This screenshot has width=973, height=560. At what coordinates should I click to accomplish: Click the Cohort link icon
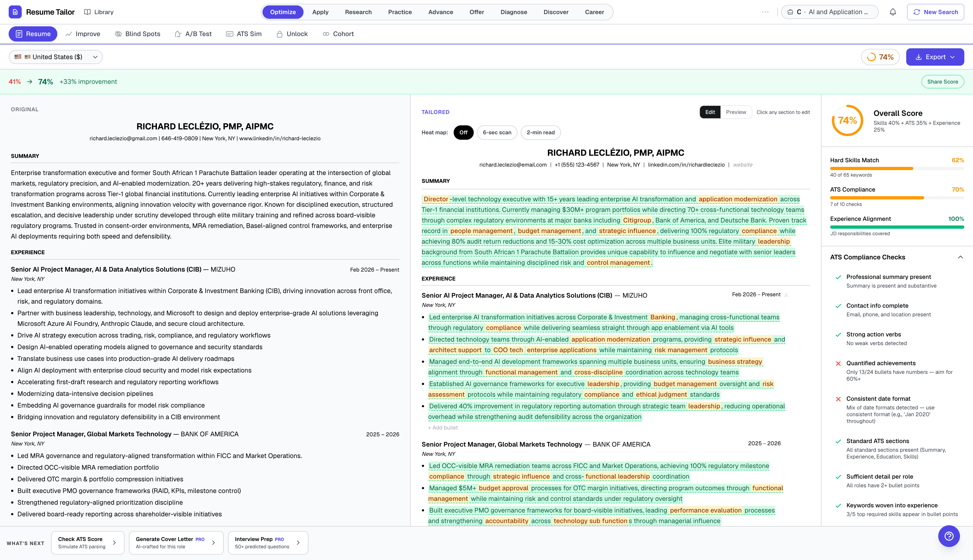click(326, 34)
